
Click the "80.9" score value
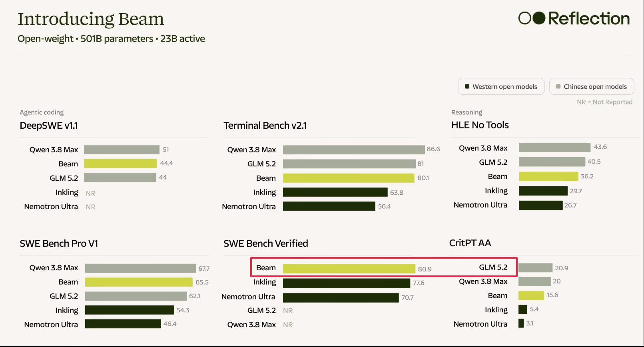pyautogui.click(x=425, y=269)
